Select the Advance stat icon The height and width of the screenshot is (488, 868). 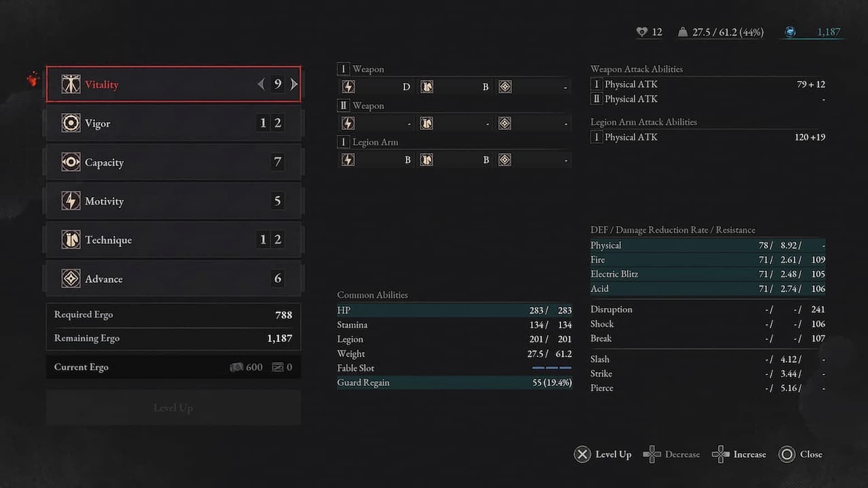tap(71, 278)
